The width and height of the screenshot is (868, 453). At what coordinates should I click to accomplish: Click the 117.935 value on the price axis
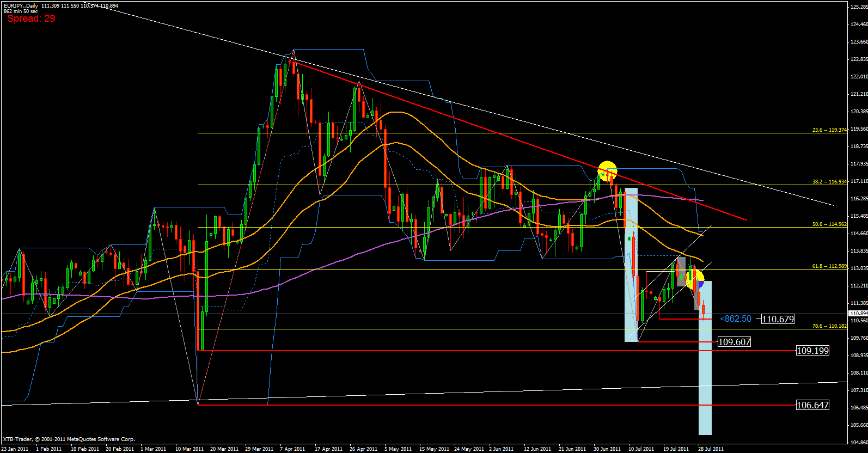859,164
